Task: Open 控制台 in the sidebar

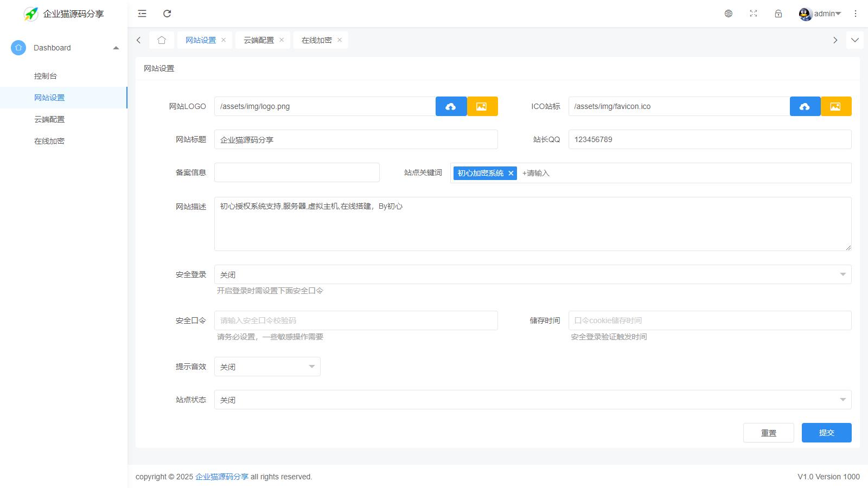Action: (46, 76)
